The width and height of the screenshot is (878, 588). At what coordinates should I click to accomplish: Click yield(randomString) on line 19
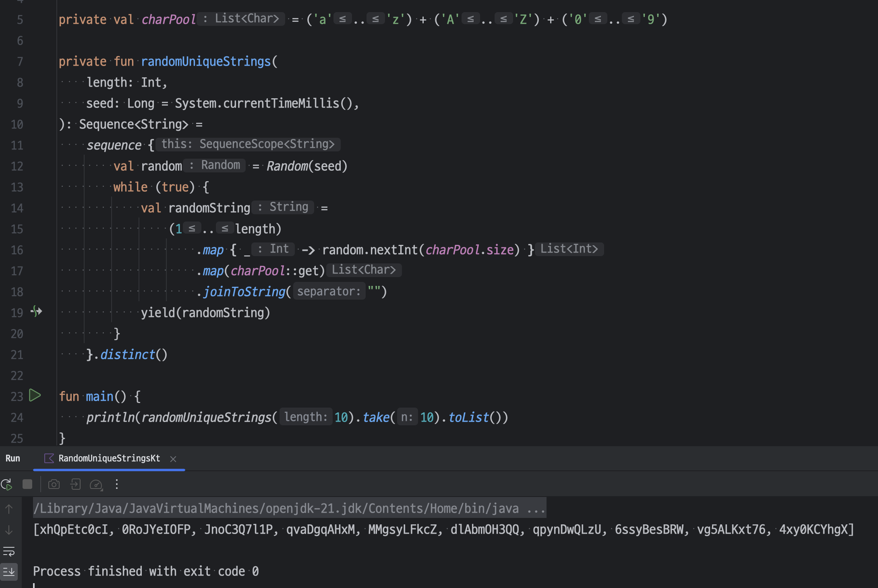[205, 313]
